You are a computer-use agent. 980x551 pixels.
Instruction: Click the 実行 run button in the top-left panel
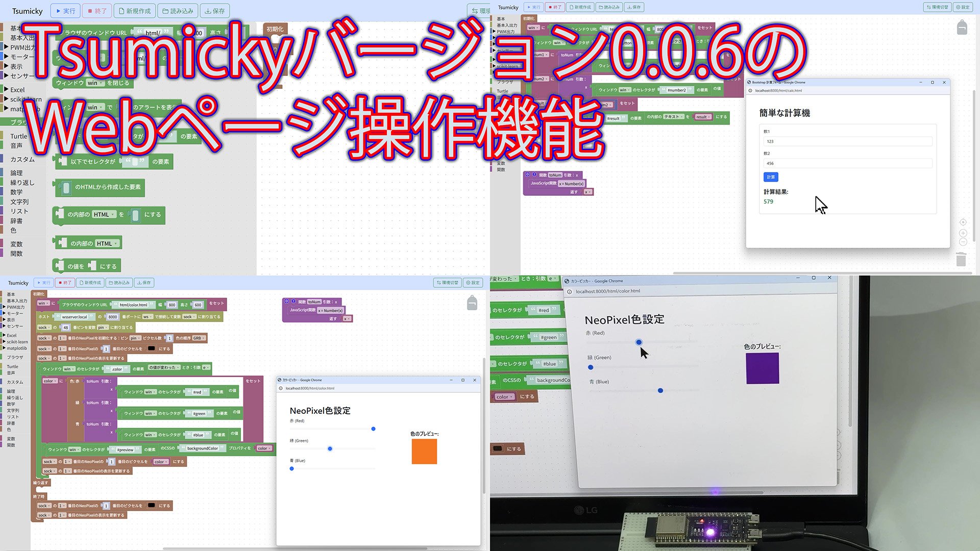pyautogui.click(x=65, y=11)
